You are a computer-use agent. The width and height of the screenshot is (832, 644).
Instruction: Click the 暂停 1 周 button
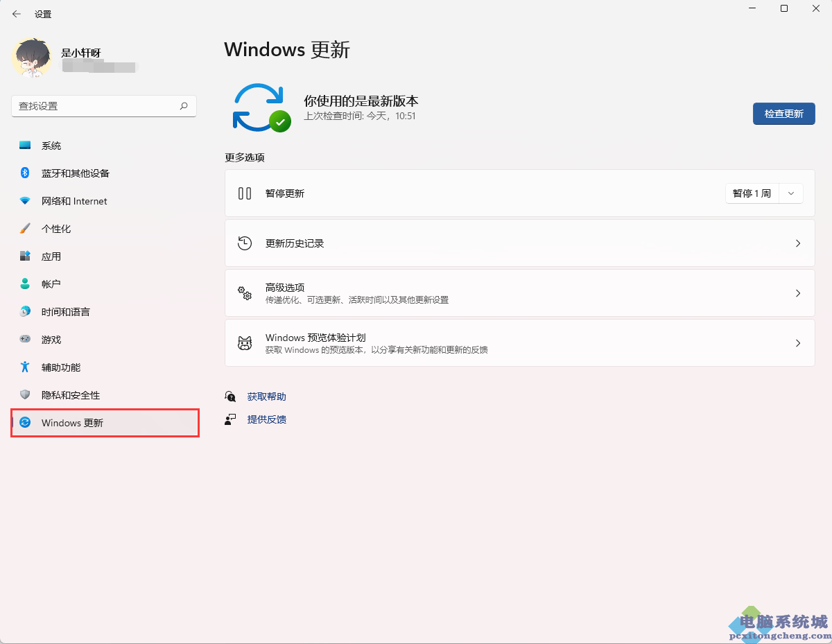click(752, 193)
